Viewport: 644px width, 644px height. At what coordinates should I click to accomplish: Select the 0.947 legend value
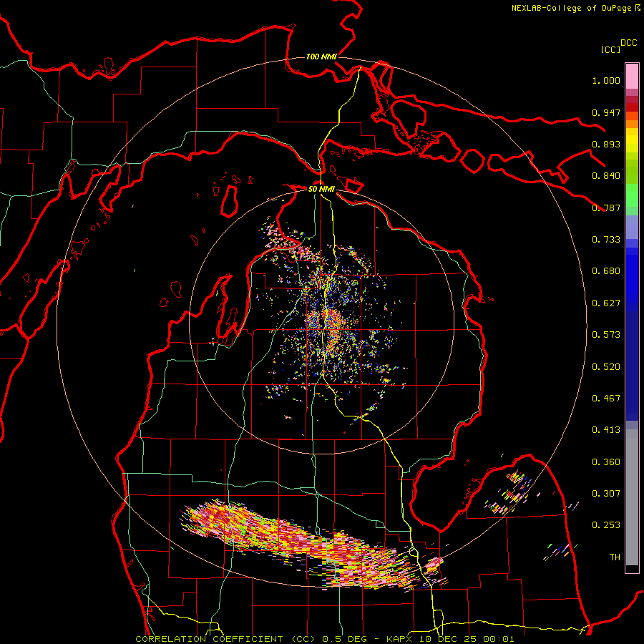click(x=606, y=112)
